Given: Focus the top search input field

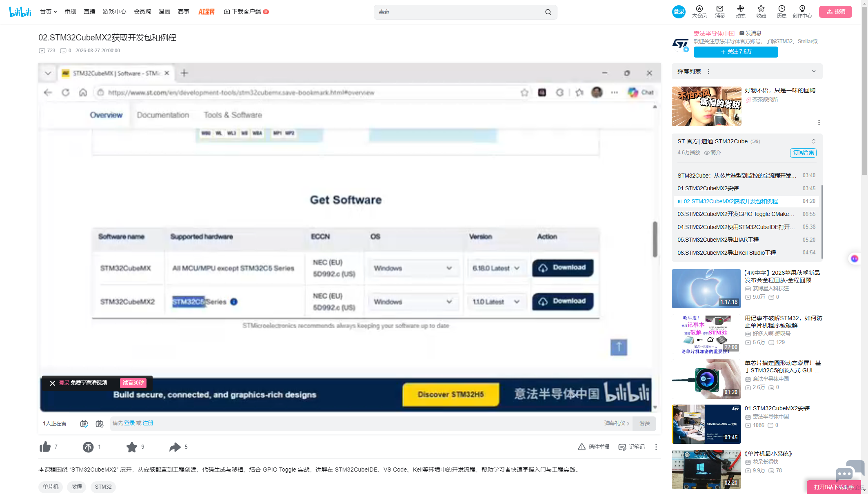Looking at the screenshot, I should [460, 12].
